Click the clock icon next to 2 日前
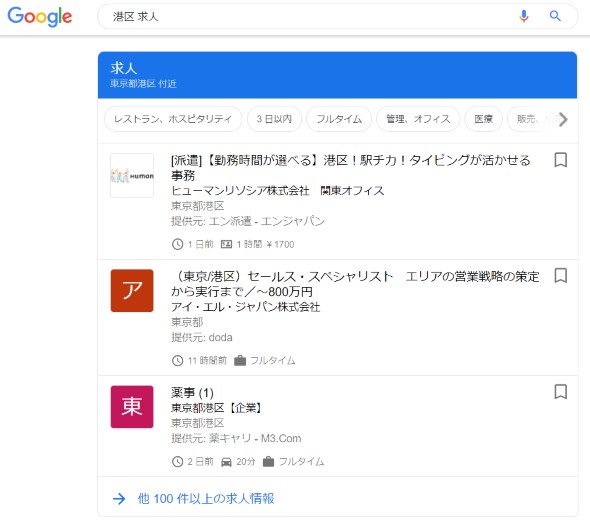The width and height of the screenshot is (590, 522). point(178,461)
